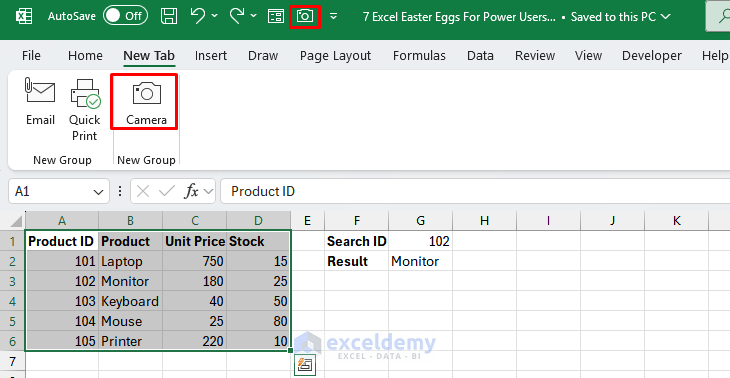The image size is (730, 378).
Task: Click the formula bar Cancel X icon
Action: (143, 191)
